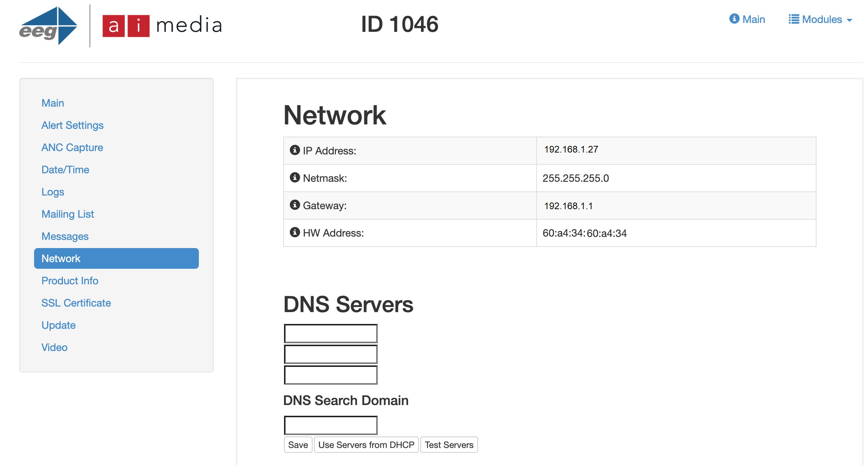
Task: Click the info icon beside Gateway
Action: click(294, 205)
